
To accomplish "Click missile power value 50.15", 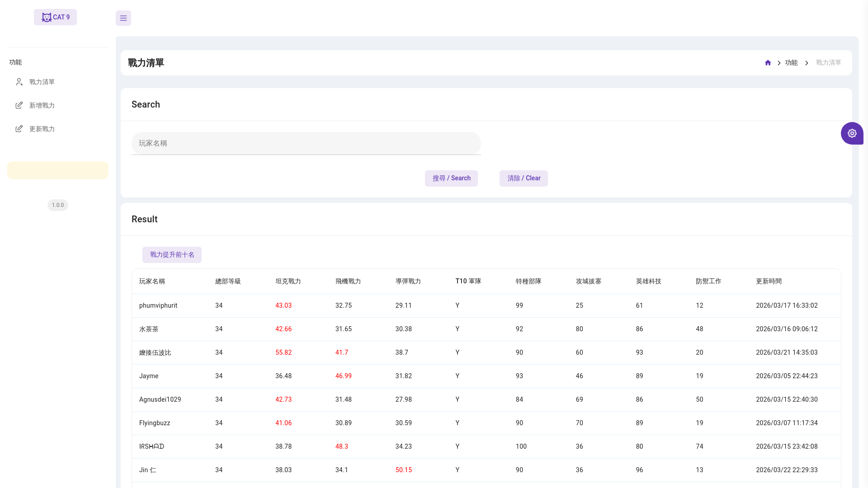I will click(x=404, y=470).
